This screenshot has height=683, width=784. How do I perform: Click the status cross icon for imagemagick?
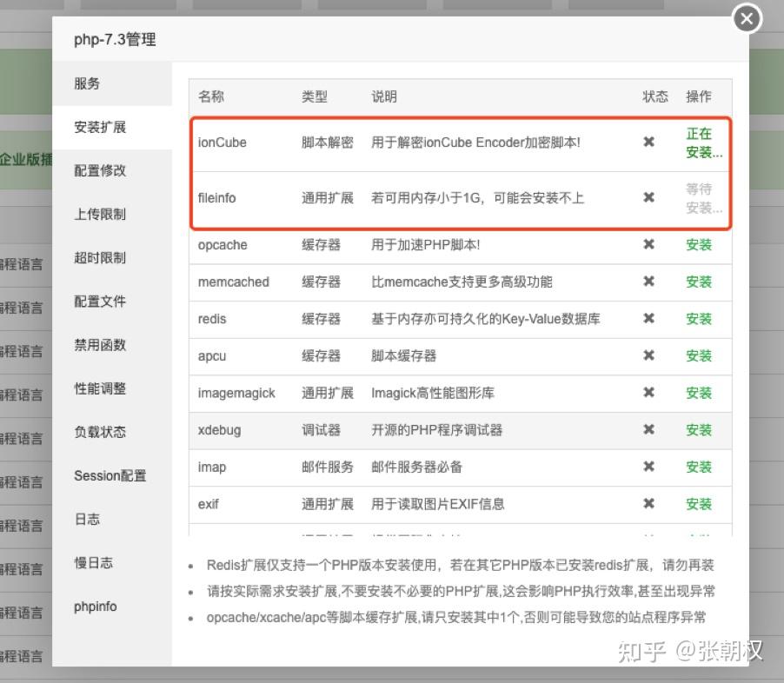tap(648, 393)
